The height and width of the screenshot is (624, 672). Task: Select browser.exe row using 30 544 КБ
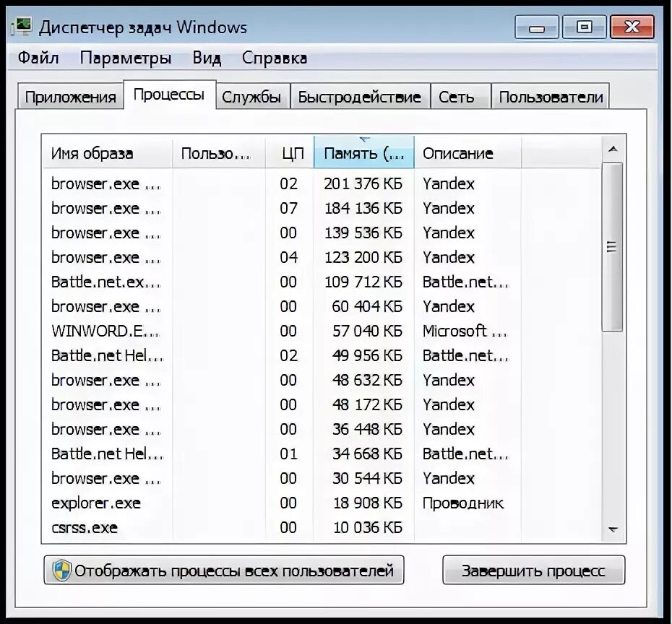[322, 478]
